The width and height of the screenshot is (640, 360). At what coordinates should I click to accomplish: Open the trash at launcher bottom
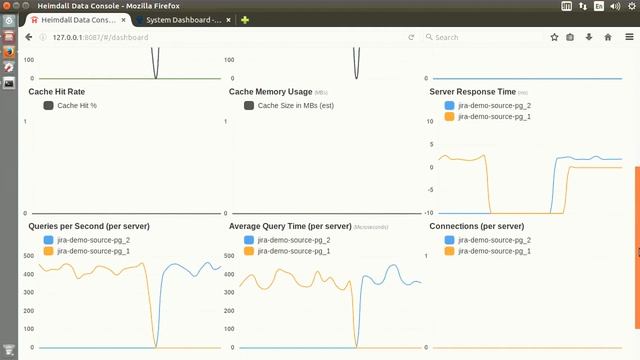coord(9,350)
